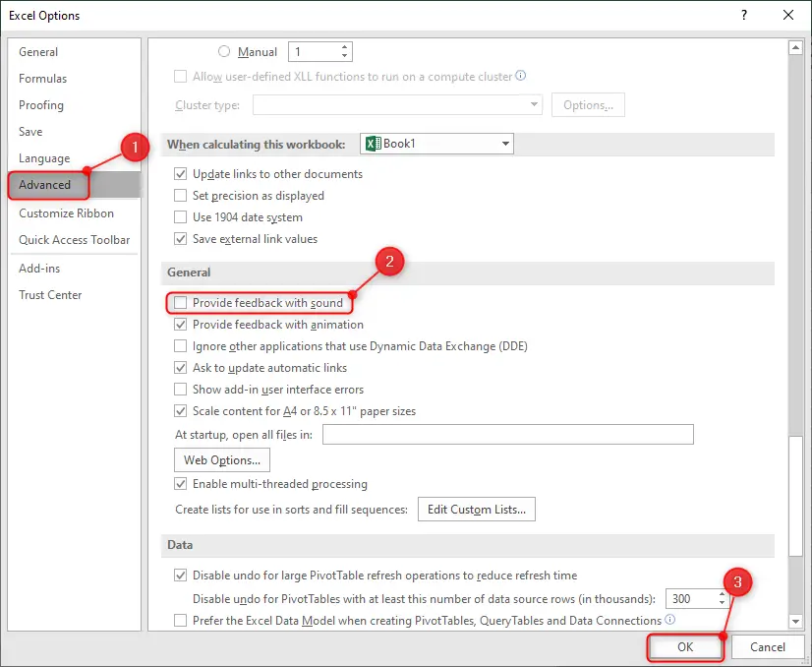
Task: Click Edit Custom Lists button
Action: pyautogui.click(x=476, y=509)
